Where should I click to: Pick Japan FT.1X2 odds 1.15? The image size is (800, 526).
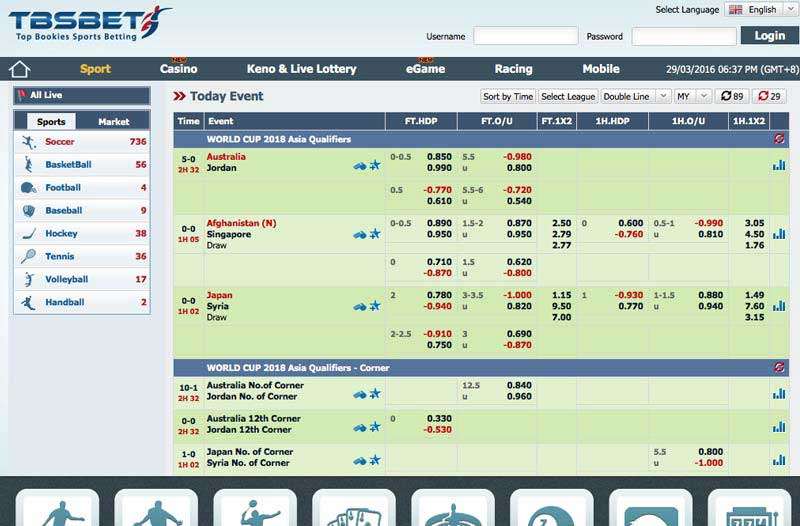tap(561, 295)
